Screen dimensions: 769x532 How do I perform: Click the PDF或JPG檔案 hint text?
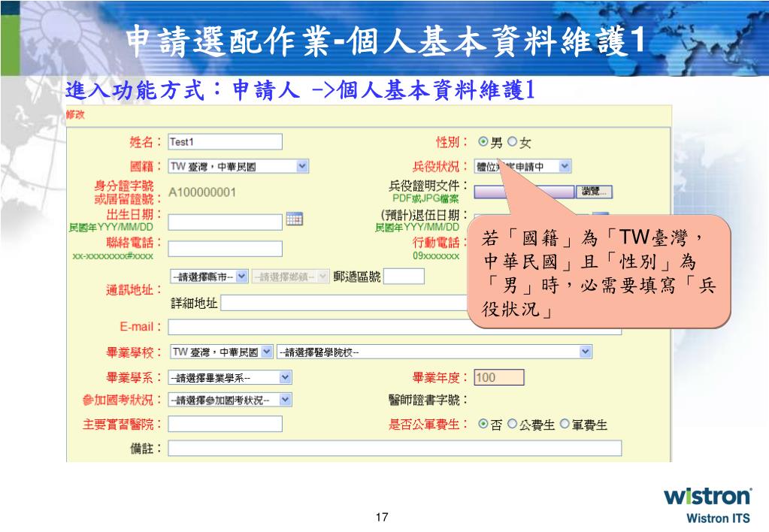click(x=425, y=198)
